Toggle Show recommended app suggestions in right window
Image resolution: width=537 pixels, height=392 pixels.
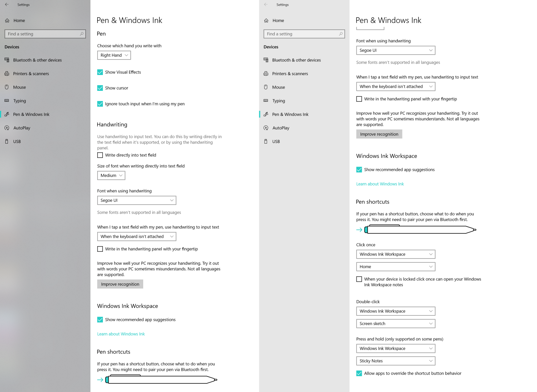[x=359, y=170]
